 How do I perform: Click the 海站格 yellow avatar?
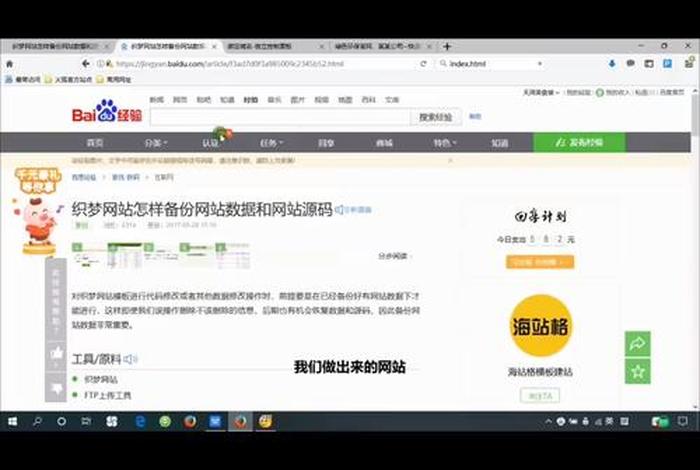(541, 326)
